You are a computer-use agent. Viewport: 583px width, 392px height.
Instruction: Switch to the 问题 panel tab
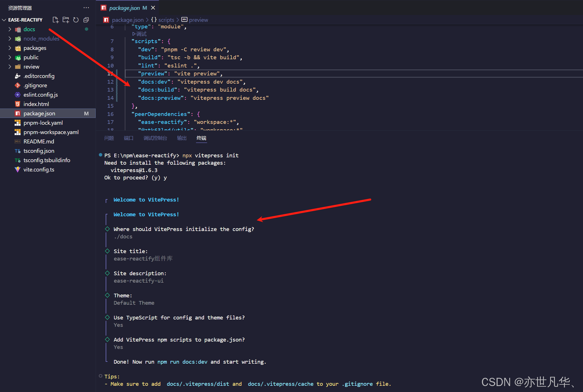(109, 138)
